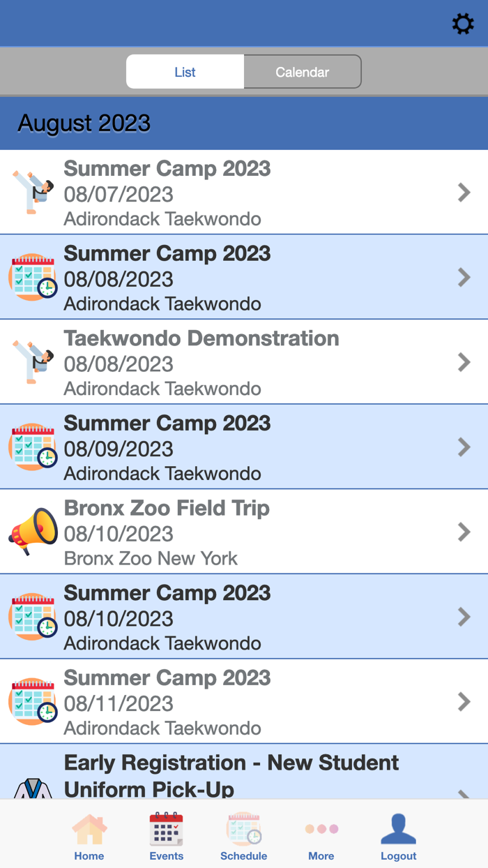Screen dimensions: 488x868
Task: Click the calendar-clock icon for Summer Camp 08/08
Action: pos(32,277)
